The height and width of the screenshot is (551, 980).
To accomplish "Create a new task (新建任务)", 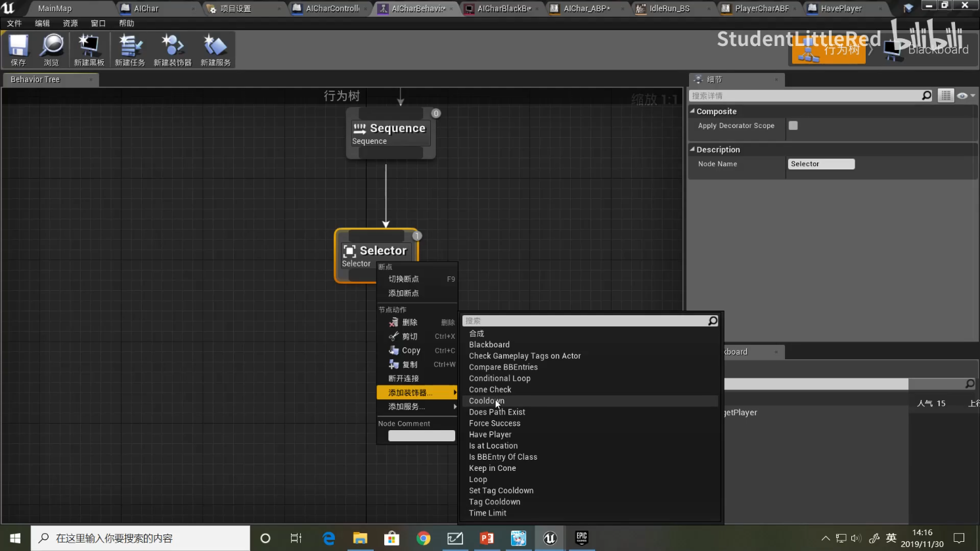I will (129, 50).
